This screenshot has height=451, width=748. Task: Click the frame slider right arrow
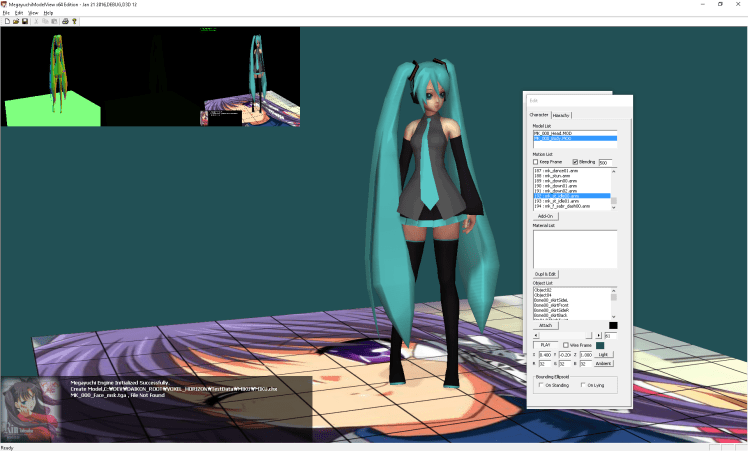[599, 336]
